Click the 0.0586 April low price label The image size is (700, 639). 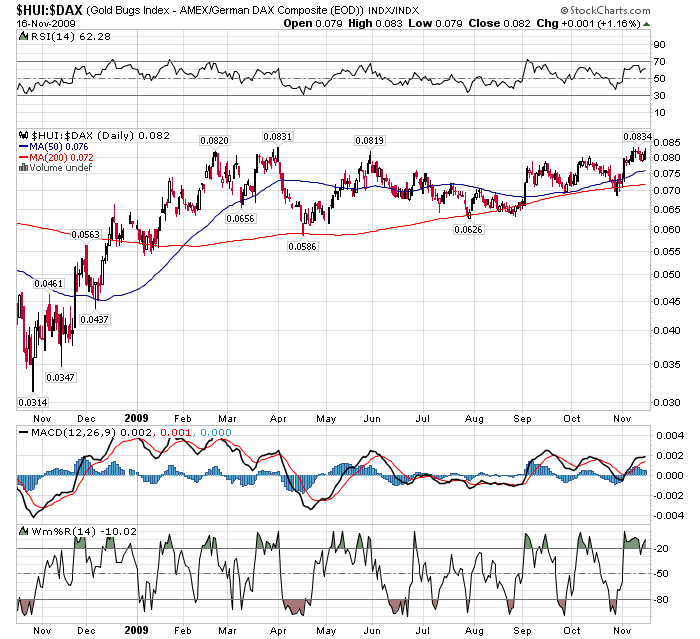[304, 245]
